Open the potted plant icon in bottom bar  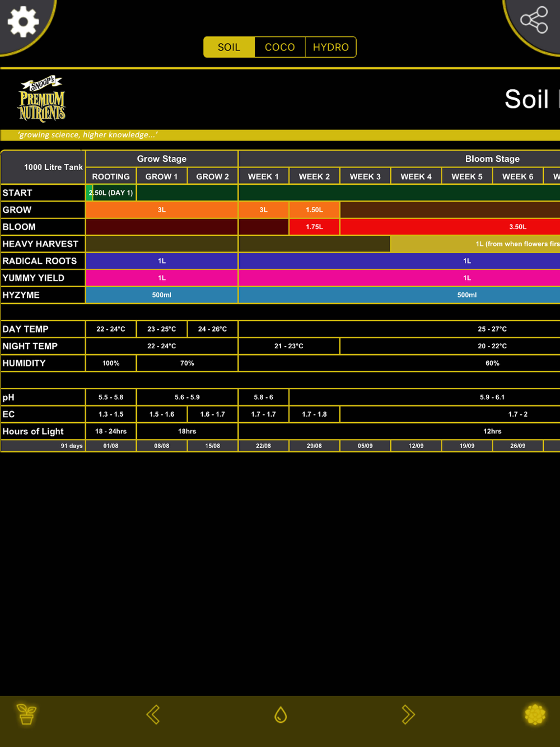coord(26,715)
